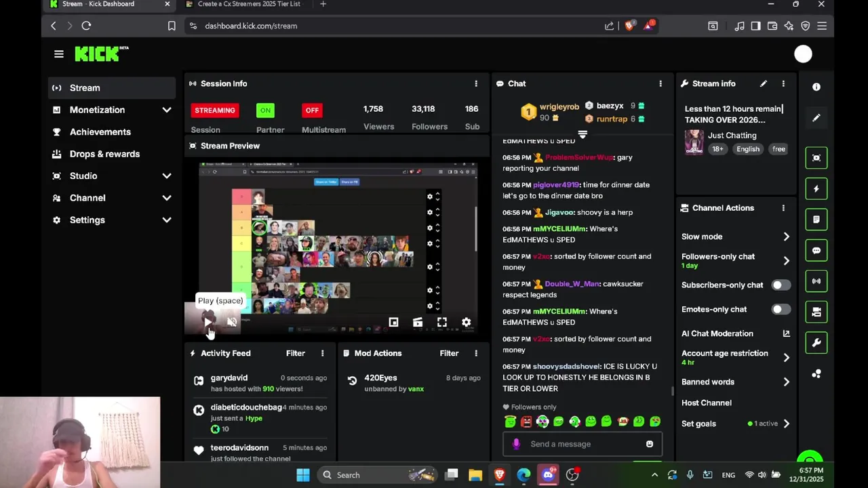The height and width of the screenshot is (488, 868).
Task: Click broadcast signal icon in right sidebar
Action: 816,281
